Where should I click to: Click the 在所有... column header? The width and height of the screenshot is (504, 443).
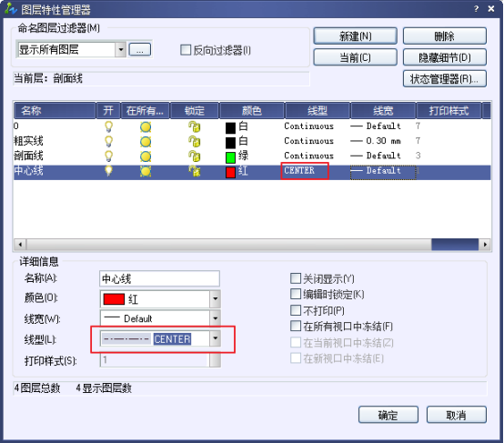pos(145,111)
